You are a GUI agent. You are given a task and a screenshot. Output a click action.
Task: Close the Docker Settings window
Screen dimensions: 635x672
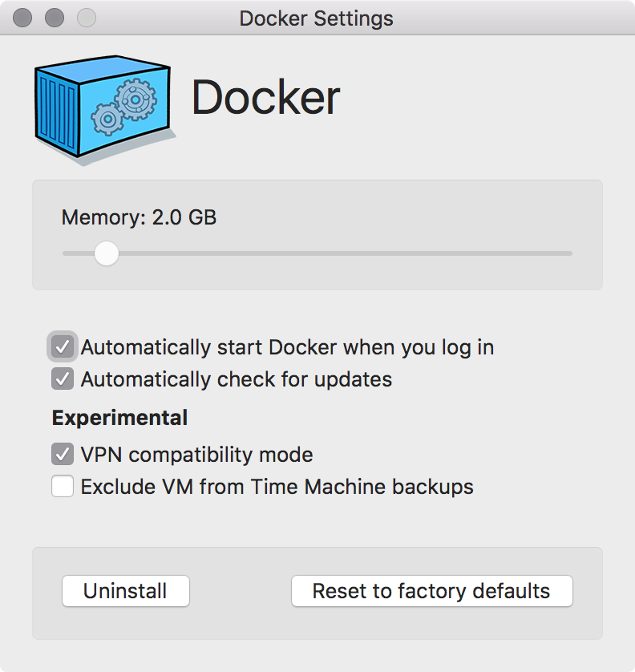(x=22, y=18)
